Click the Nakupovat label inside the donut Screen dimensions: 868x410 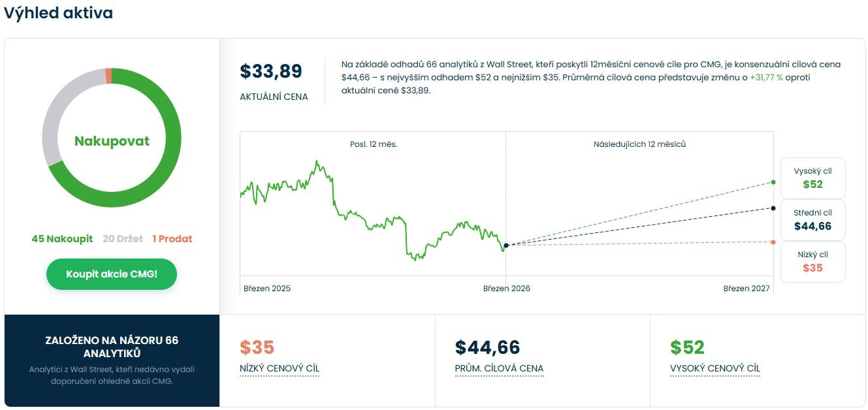click(x=112, y=141)
